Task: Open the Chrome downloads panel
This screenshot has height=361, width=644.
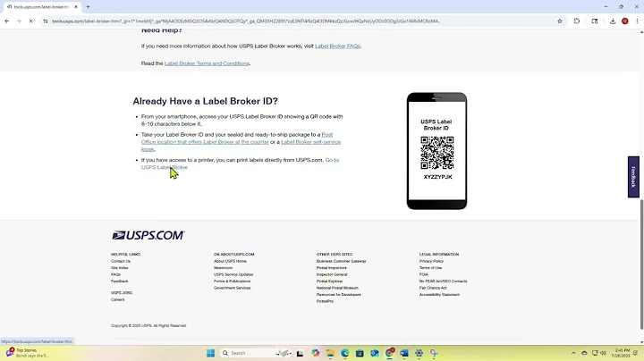Action: (x=613, y=21)
